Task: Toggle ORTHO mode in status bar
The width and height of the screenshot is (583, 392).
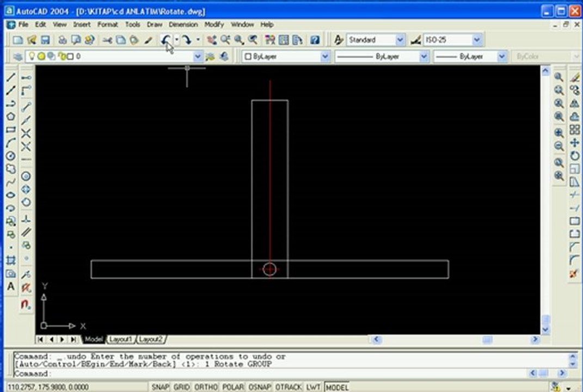Action: click(206, 387)
